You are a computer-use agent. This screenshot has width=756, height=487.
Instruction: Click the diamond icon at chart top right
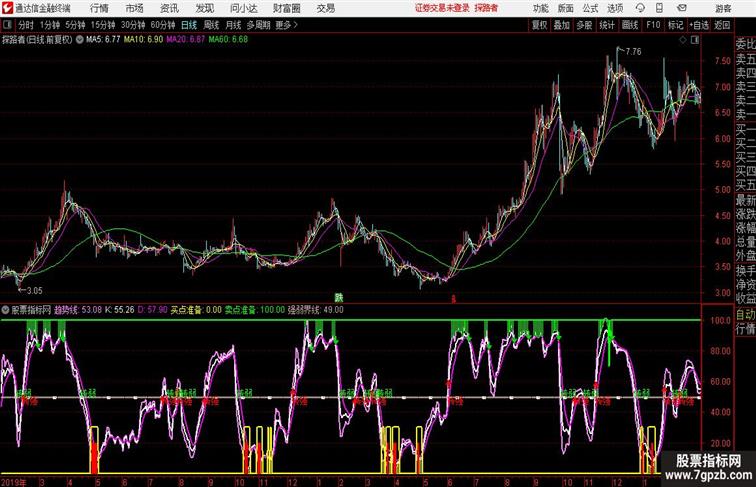pyautogui.click(x=683, y=40)
